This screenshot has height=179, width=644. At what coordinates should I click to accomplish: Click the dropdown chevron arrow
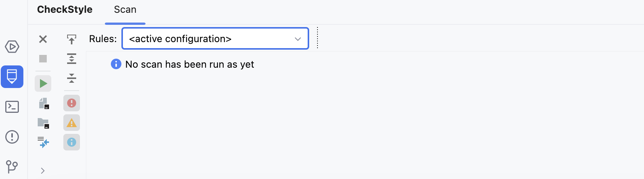[298, 39]
